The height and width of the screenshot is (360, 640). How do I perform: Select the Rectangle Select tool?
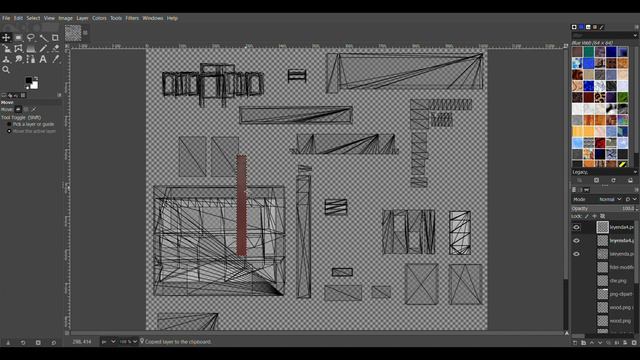pos(18,38)
